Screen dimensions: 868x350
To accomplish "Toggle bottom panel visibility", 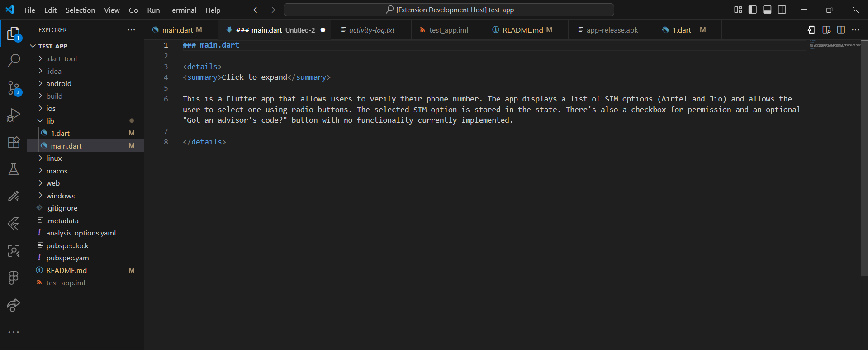I will point(767,10).
